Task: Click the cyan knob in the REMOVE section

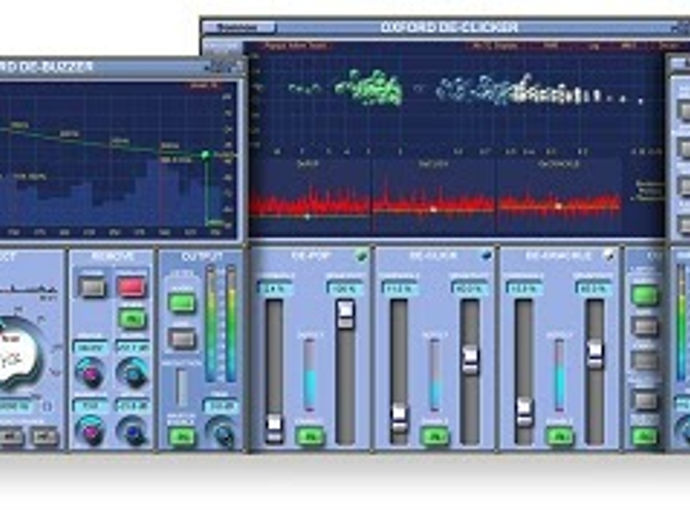Action: 132,373
